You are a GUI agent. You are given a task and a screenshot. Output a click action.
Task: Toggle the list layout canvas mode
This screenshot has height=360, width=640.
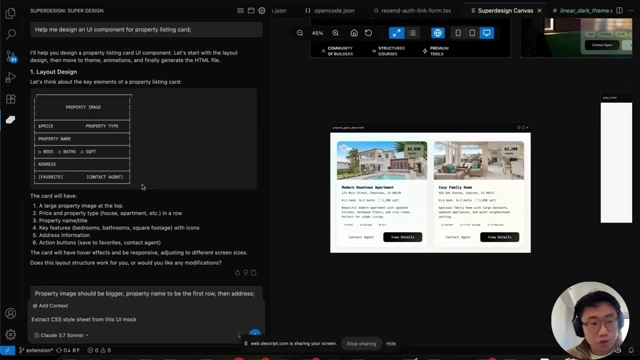click(x=413, y=33)
